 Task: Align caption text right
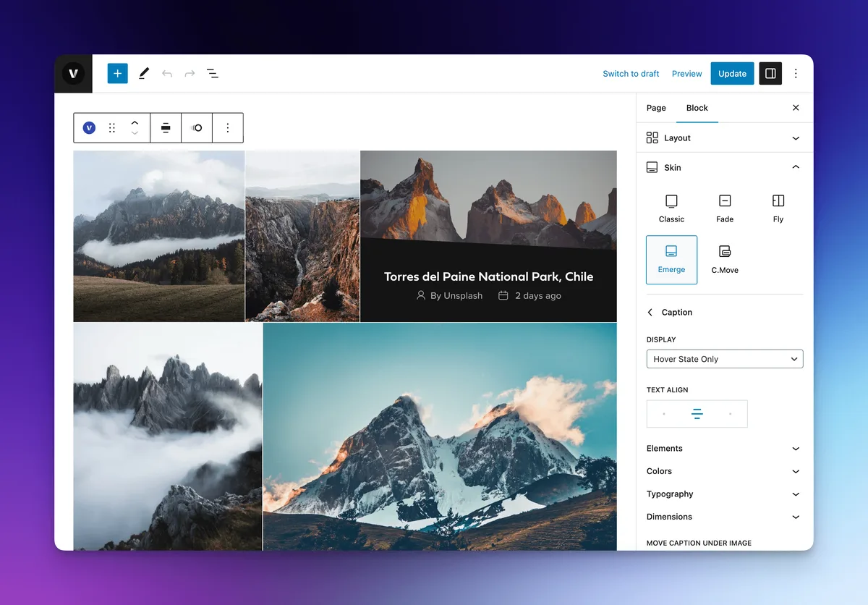coord(731,414)
